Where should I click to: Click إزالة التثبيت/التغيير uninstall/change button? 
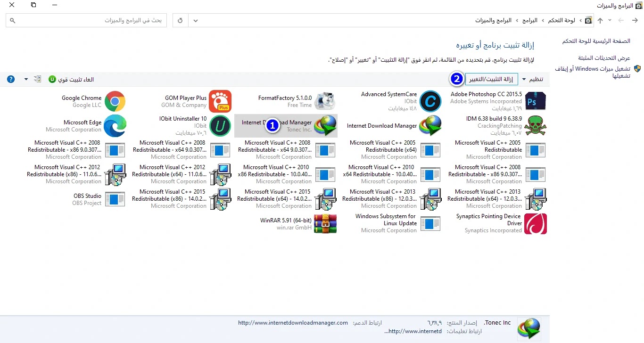(491, 79)
